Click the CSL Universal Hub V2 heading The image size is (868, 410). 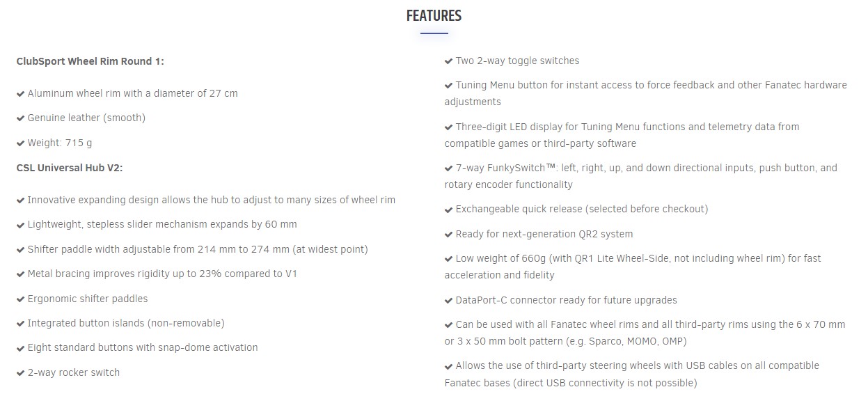tap(70, 168)
